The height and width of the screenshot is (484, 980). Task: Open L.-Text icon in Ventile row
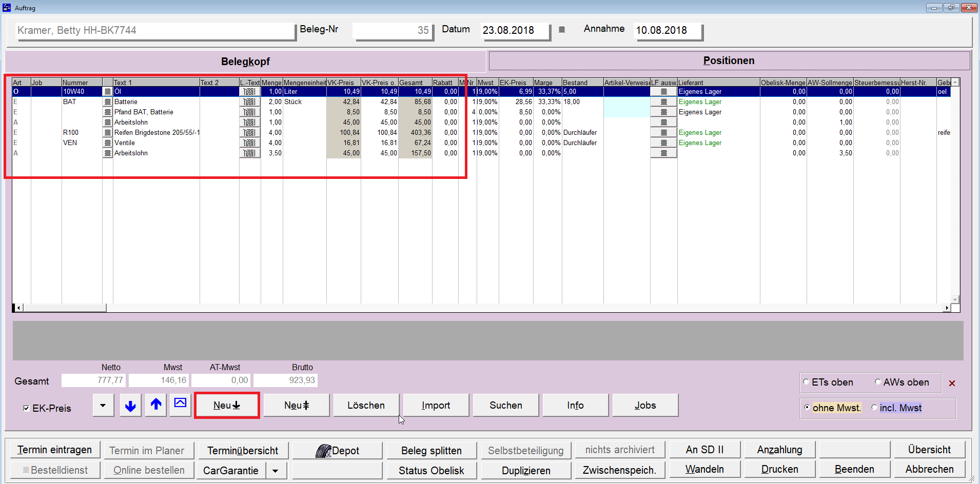[250, 143]
